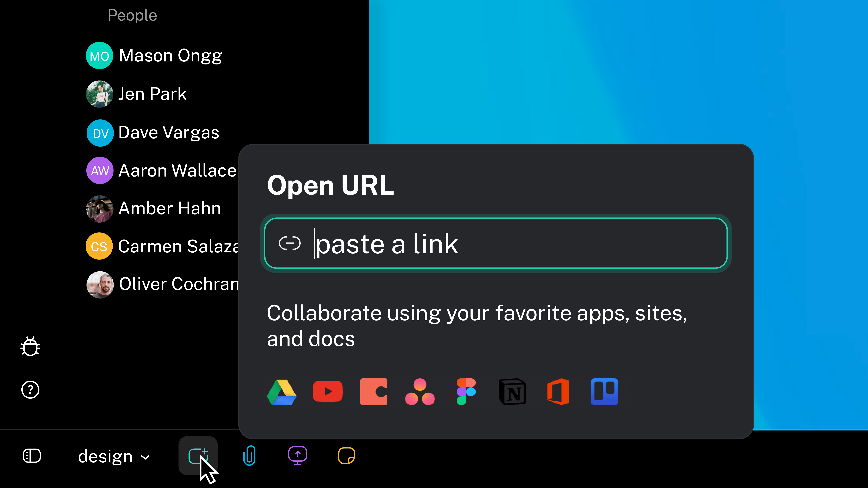Click the Figma icon
The image size is (868, 488).
[466, 392]
